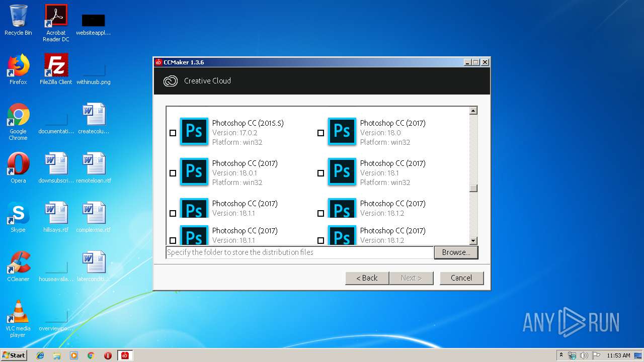Open Windows Media Player from taskbar
Screen dimensions: 644x362
click(x=74, y=355)
